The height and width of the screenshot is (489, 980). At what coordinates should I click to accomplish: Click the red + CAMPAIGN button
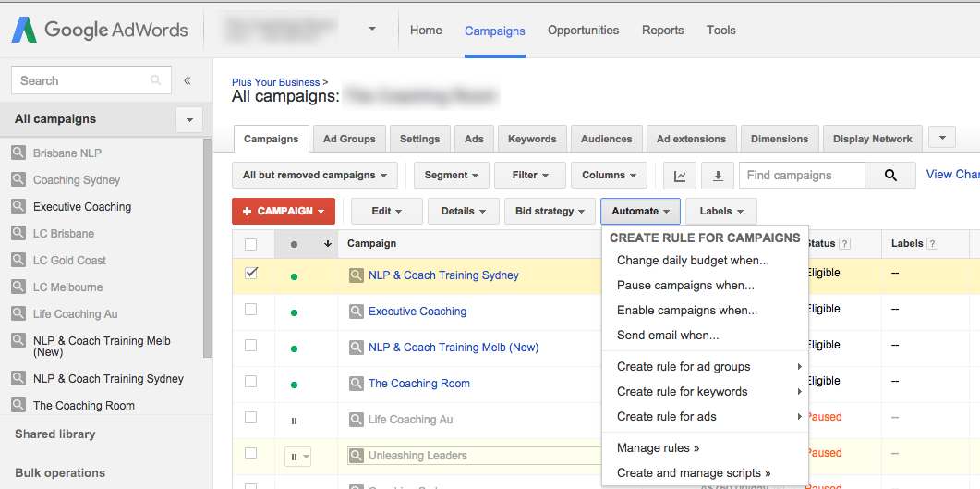[284, 212]
